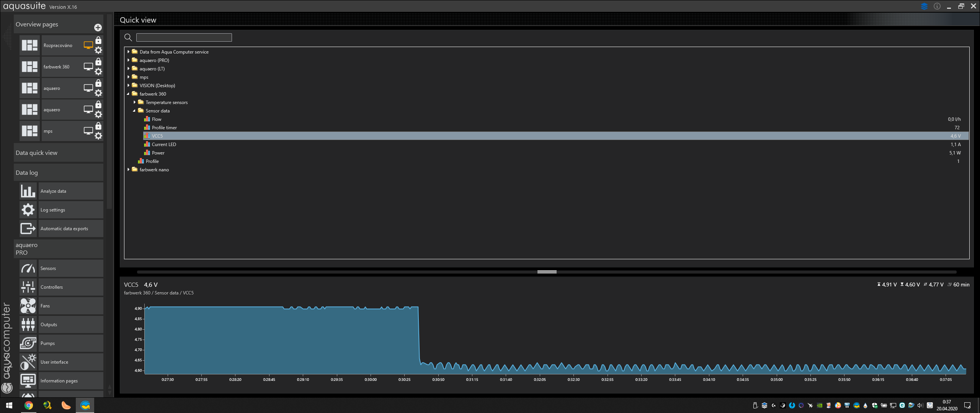Open Log settings gear icon
This screenshot has height=413, width=980.
28,210
